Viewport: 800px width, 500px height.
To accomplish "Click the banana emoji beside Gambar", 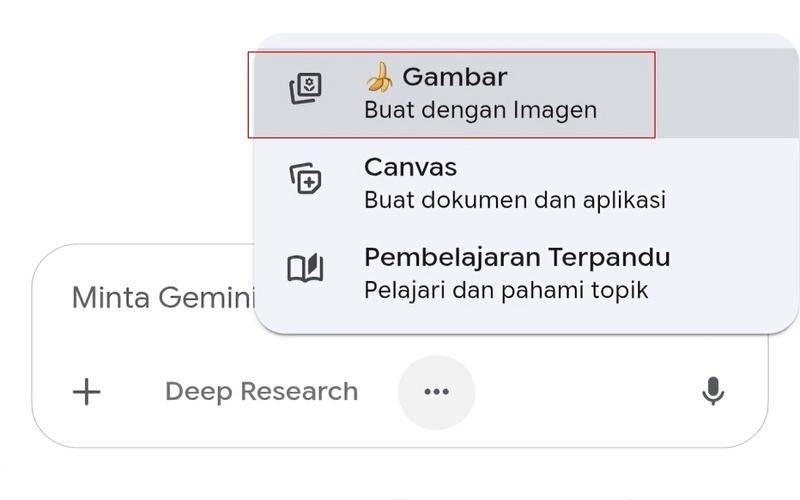I will point(380,78).
